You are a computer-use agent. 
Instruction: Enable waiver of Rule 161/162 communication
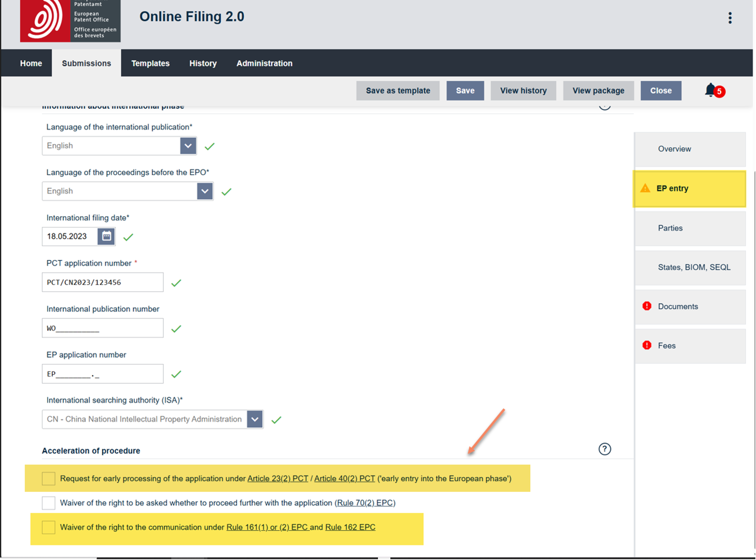pos(48,527)
